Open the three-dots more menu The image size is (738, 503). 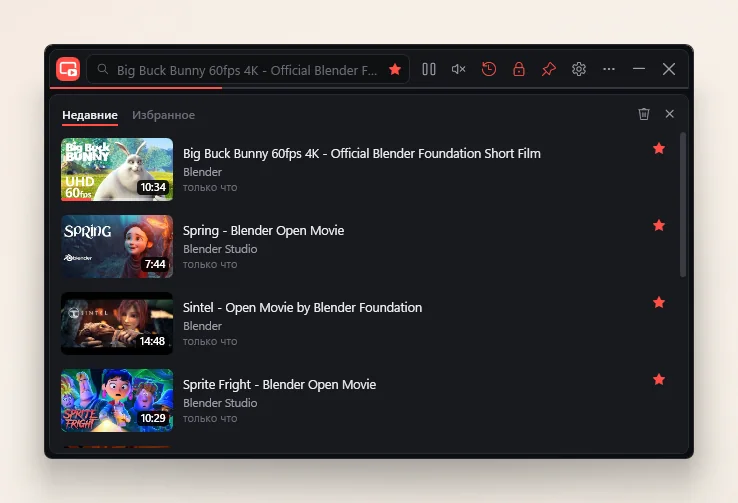(609, 69)
